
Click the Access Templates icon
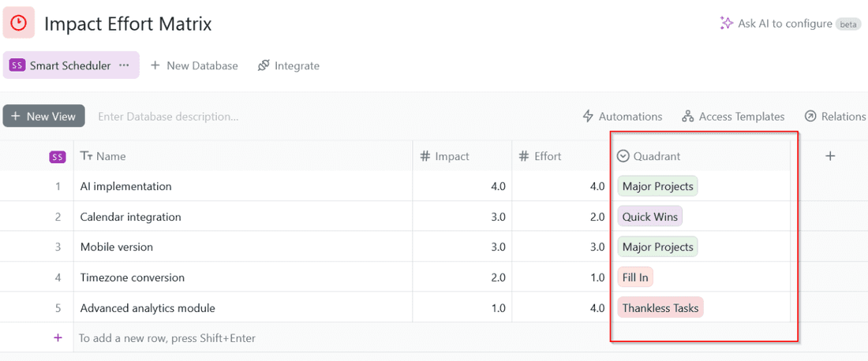[x=688, y=117]
